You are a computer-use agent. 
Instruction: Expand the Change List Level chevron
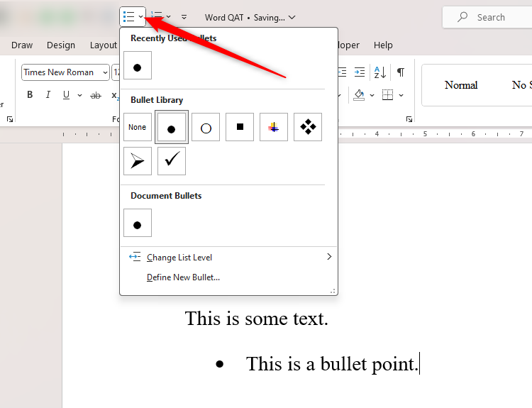click(328, 257)
